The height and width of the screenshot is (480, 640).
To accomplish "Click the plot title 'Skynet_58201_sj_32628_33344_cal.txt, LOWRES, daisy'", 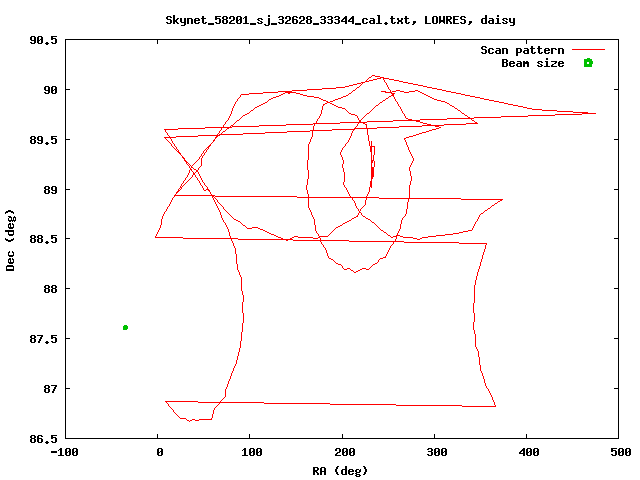I will pyautogui.click(x=340, y=20).
